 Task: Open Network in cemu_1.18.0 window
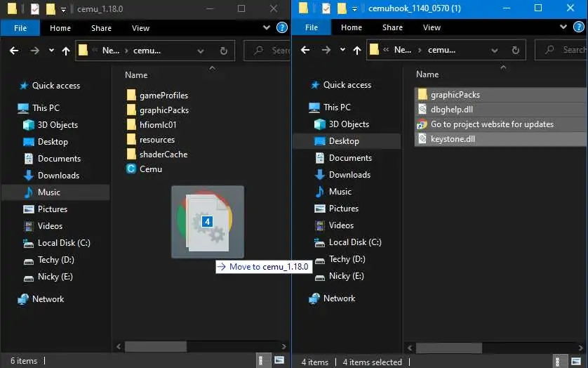tap(41, 299)
